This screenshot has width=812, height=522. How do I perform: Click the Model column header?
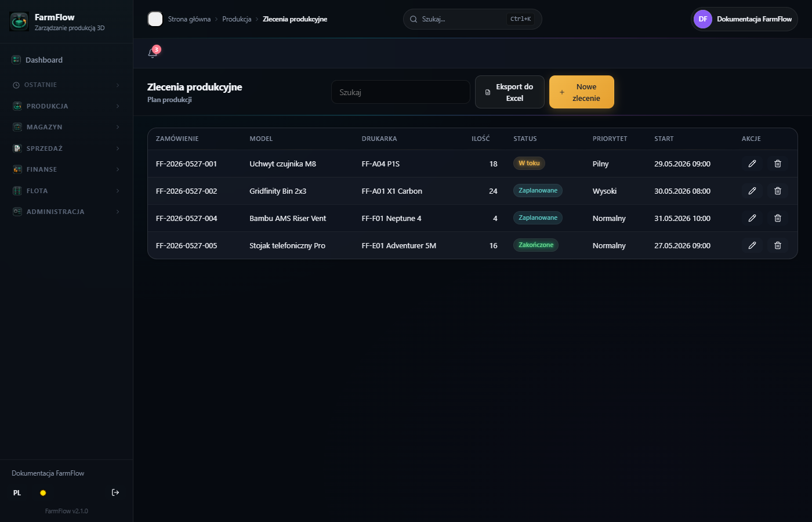click(x=261, y=139)
